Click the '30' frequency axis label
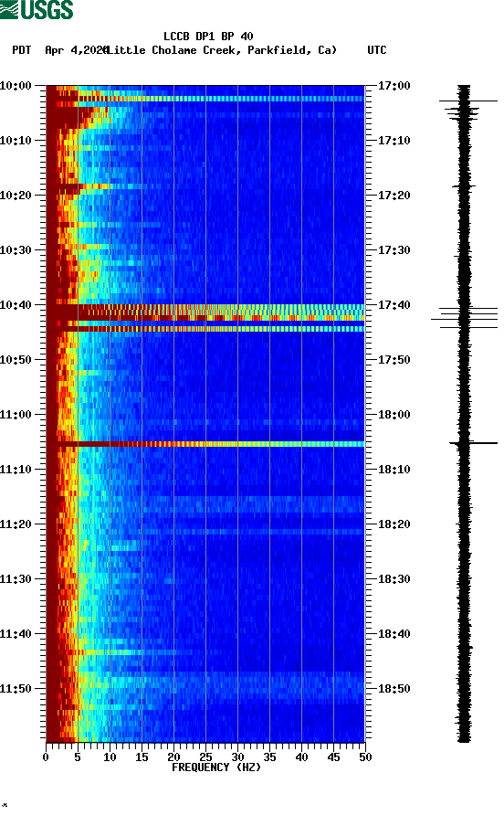 coord(237,757)
